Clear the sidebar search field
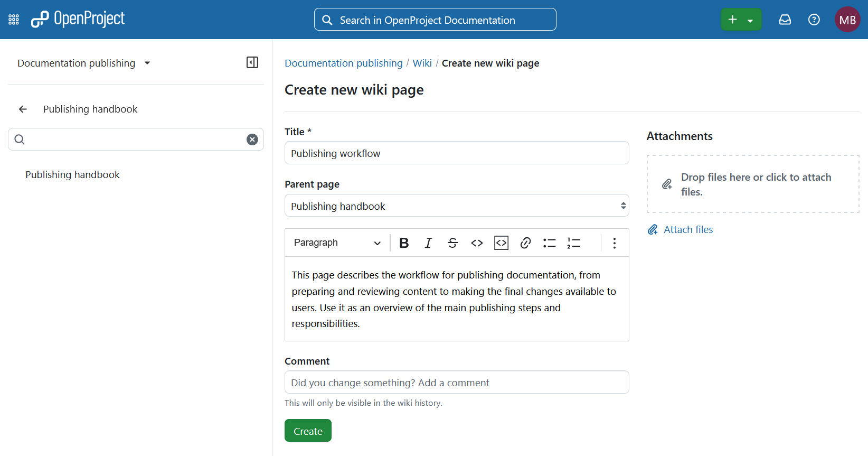Screen dimensions: 868x456 click(252, 139)
